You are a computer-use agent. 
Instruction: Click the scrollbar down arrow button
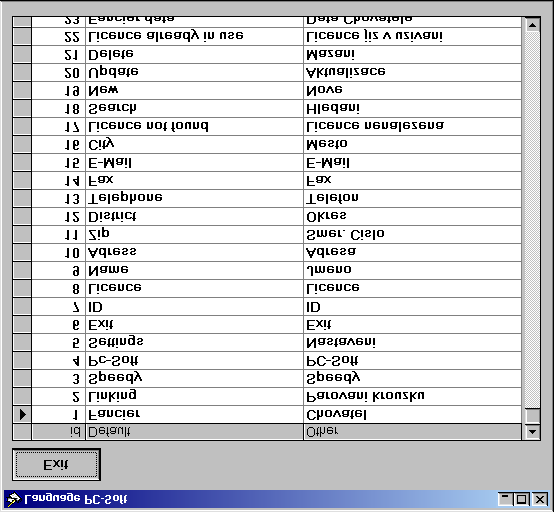pos(532,431)
